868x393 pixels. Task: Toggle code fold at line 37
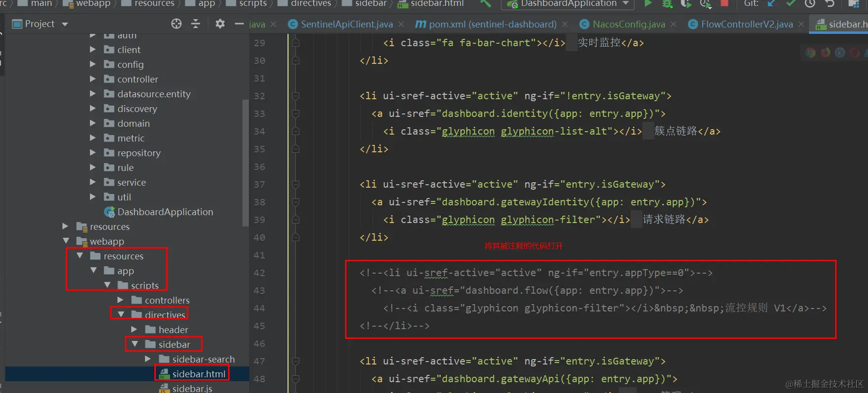pos(295,184)
